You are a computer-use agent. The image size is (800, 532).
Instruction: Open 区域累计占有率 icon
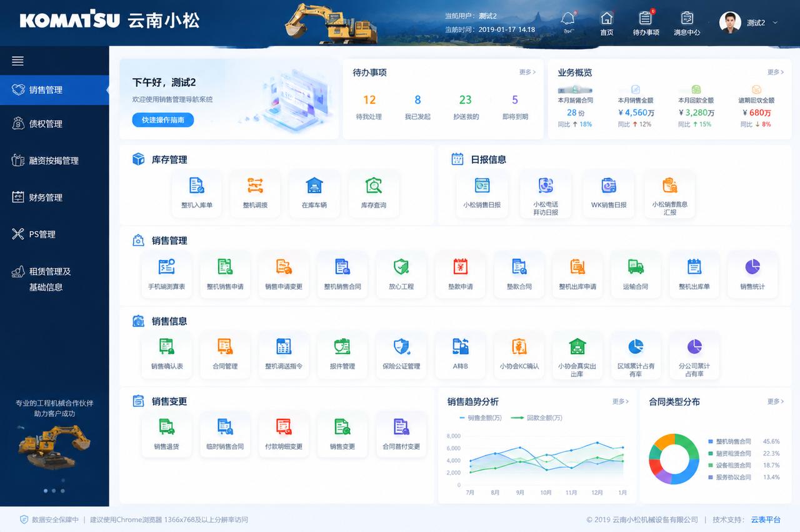(x=636, y=346)
